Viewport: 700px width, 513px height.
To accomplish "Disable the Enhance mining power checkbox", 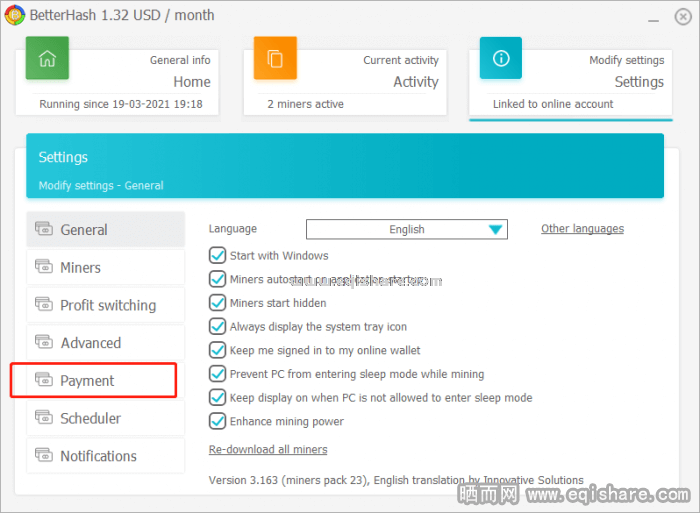I will pos(218,421).
